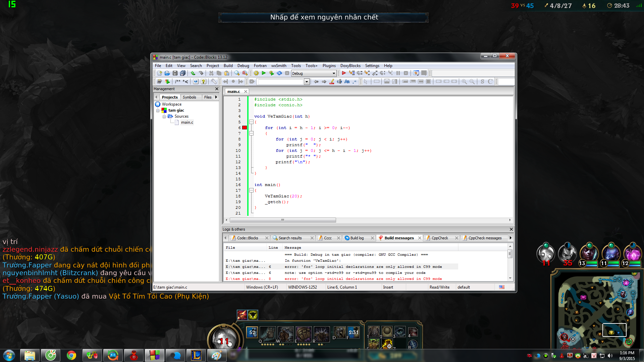Click the Build gear icon

point(256,73)
